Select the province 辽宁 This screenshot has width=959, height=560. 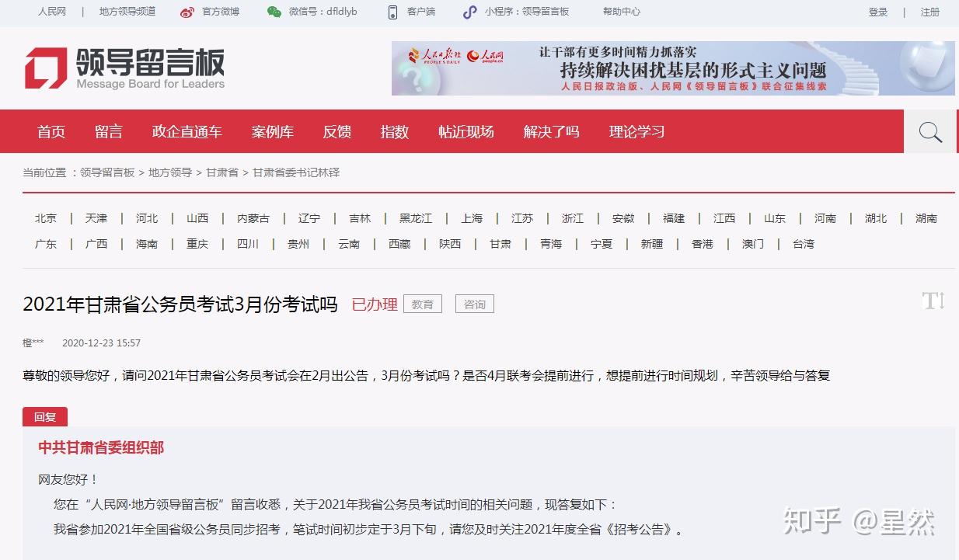pos(309,218)
